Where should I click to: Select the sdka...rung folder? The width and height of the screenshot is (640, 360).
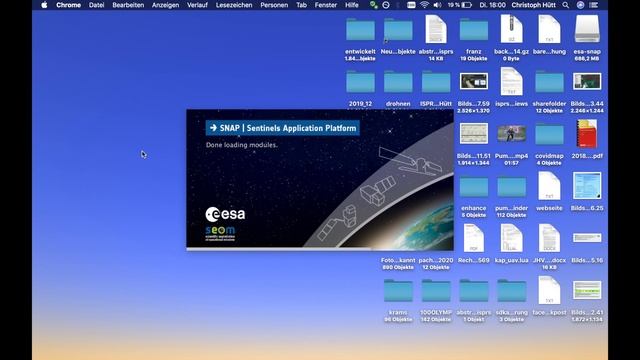[x=511, y=290]
